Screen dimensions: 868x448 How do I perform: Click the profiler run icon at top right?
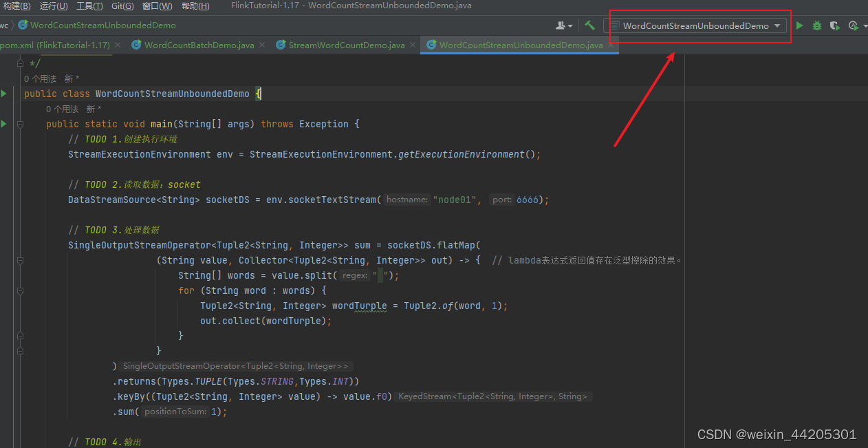853,25
